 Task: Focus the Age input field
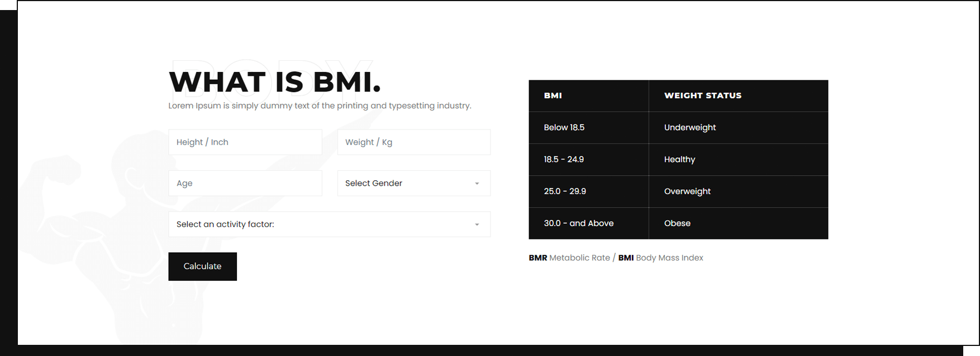[x=245, y=183]
